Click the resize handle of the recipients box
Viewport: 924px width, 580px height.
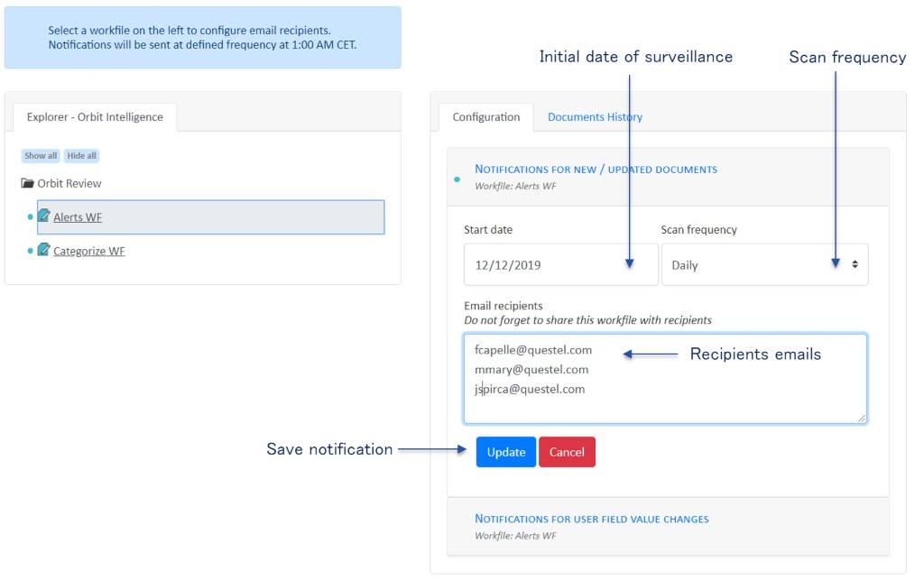pos(861,418)
